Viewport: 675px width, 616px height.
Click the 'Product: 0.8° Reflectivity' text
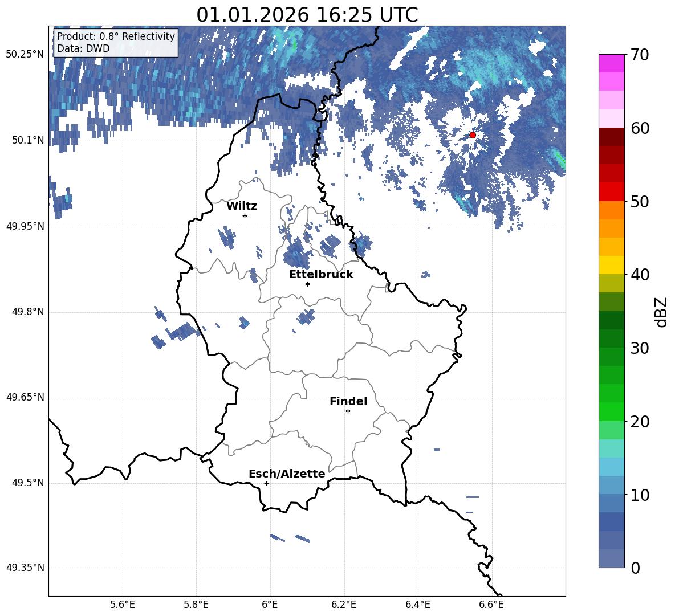(116, 36)
